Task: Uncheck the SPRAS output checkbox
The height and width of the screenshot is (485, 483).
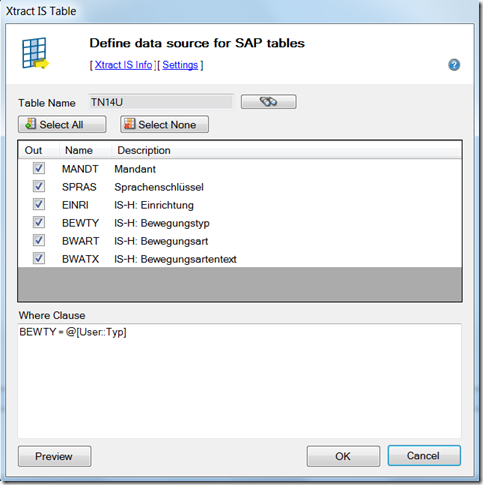Action: pyautogui.click(x=39, y=186)
